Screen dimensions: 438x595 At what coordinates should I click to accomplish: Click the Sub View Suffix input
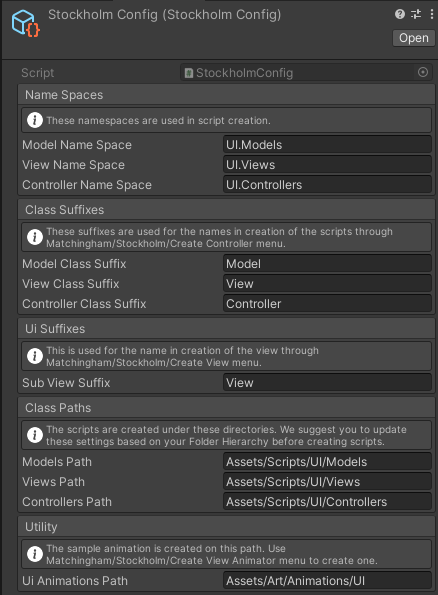coord(327,382)
